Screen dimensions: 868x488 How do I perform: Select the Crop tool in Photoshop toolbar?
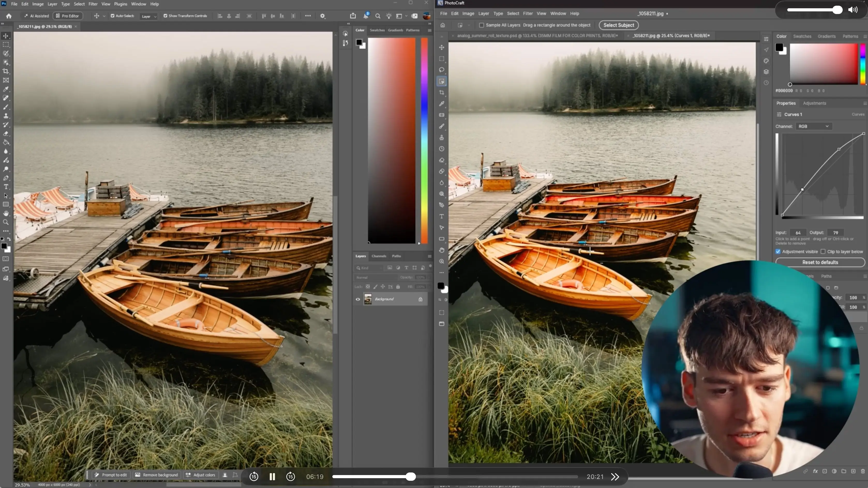6,71
